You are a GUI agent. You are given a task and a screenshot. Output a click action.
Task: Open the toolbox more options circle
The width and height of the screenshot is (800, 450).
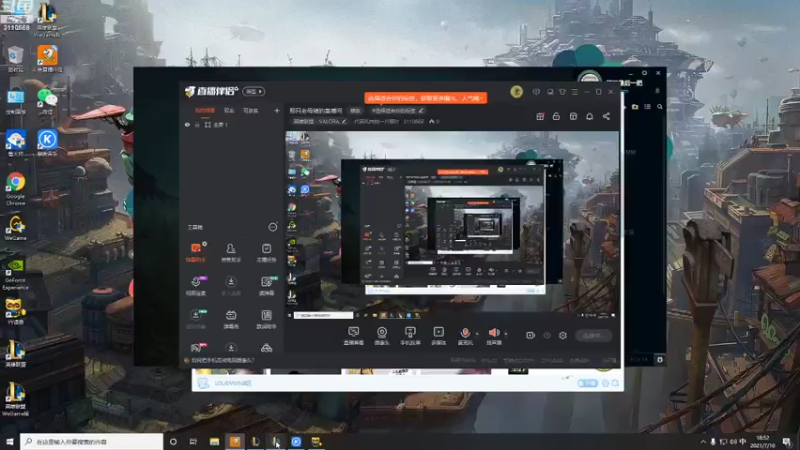(273, 227)
